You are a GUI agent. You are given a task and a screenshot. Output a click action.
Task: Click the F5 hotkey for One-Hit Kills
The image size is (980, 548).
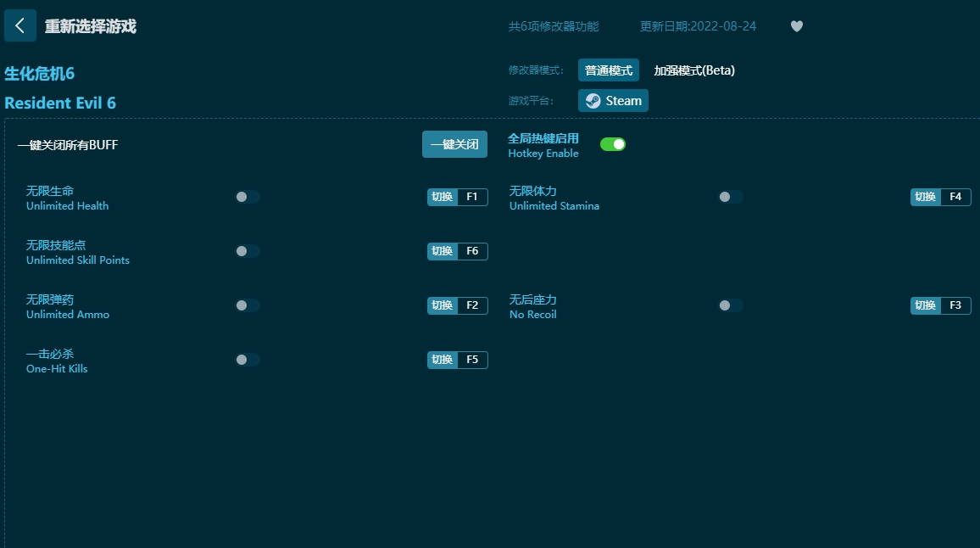pyautogui.click(x=457, y=359)
